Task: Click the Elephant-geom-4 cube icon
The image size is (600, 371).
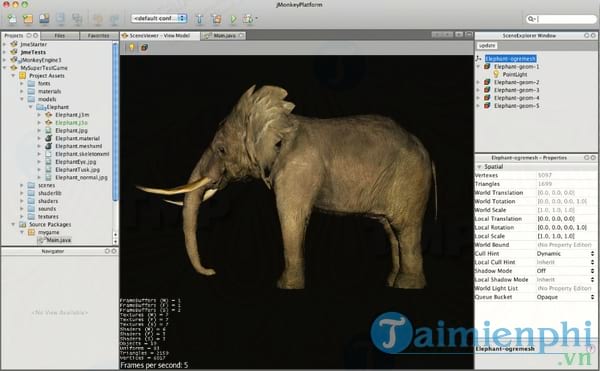Action: point(487,98)
